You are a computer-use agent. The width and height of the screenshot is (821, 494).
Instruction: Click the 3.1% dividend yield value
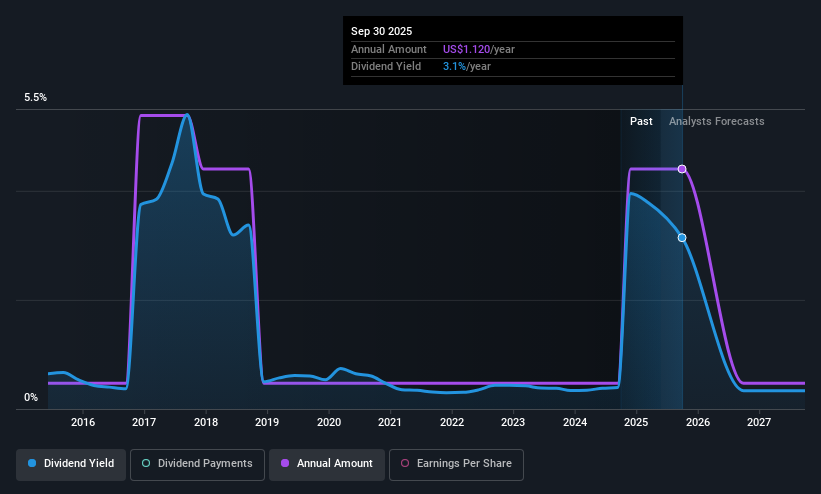[x=454, y=67]
